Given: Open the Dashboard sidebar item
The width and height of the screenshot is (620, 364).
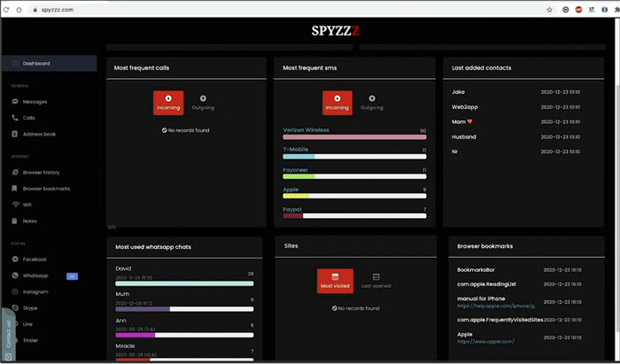Looking at the screenshot, I should click(49, 63).
